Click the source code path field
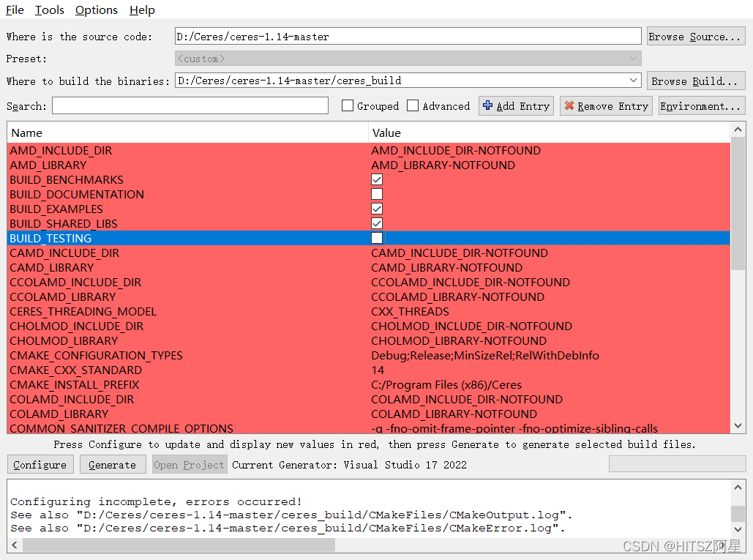Image resolution: width=753 pixels, height=560 pixels. tap(408, 37)
